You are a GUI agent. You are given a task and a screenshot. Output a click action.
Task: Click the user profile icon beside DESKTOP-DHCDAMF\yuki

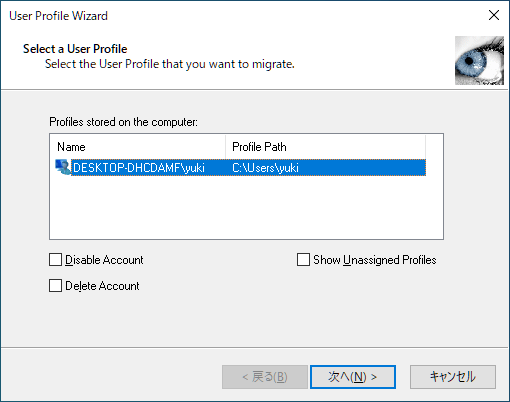(x=63, y=167)
